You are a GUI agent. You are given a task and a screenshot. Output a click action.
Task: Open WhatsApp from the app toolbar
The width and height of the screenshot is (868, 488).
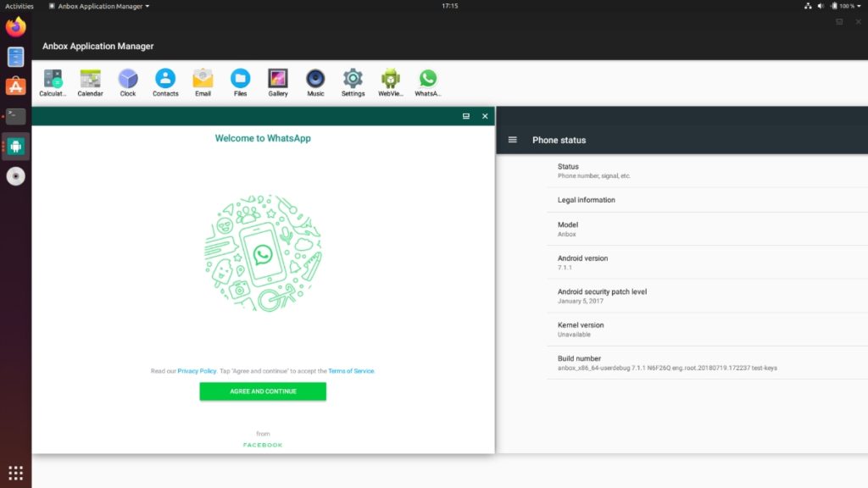[x=426, y=80]
